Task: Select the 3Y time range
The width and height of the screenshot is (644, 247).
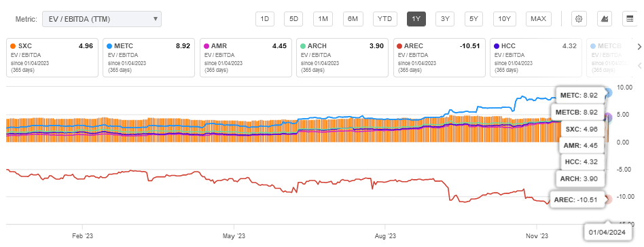Action: click(x=445, y=19)
